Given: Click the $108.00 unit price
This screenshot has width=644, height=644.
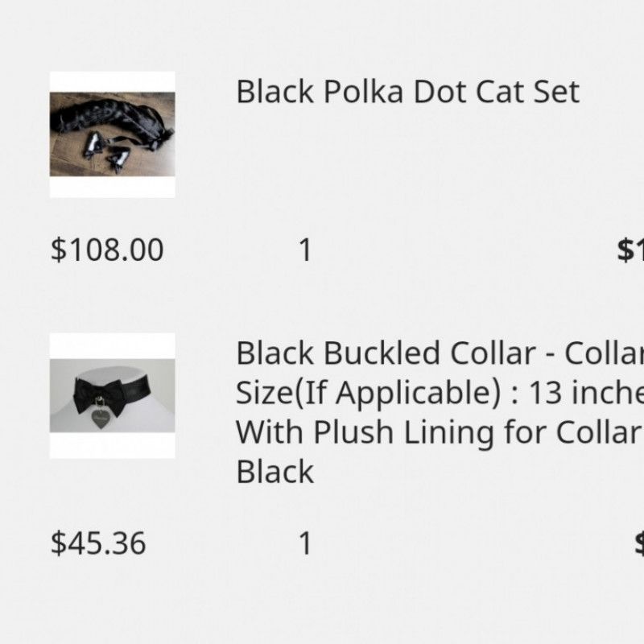Looking at the screenshot, I should coord(107,250).
